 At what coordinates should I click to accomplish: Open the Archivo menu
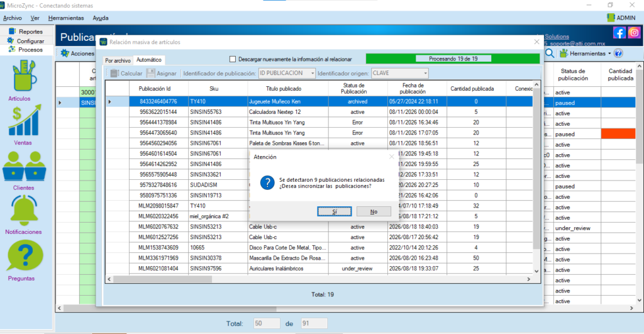[13, 18]
